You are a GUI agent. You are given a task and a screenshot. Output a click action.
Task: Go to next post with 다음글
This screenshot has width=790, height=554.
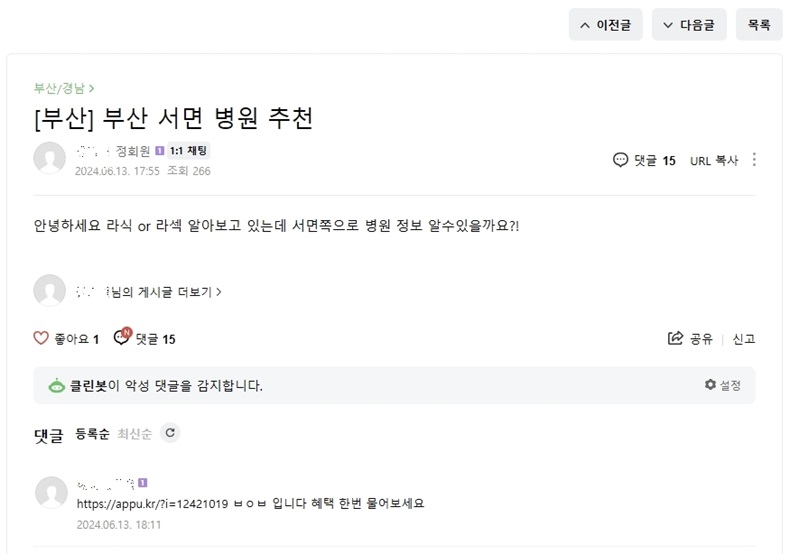point(689,25)
